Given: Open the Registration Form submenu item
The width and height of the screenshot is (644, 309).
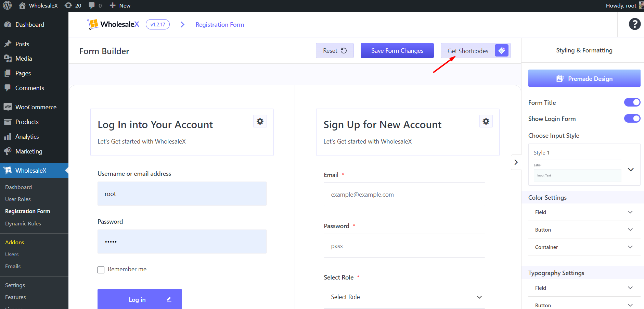Looking at the screenshot, I should (x=28, y=211).
